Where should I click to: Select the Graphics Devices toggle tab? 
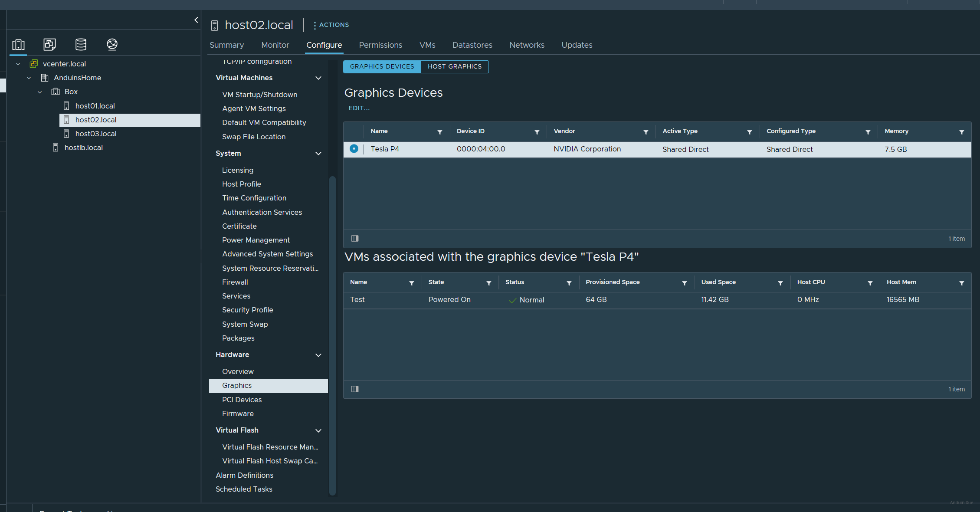(382, 66)
